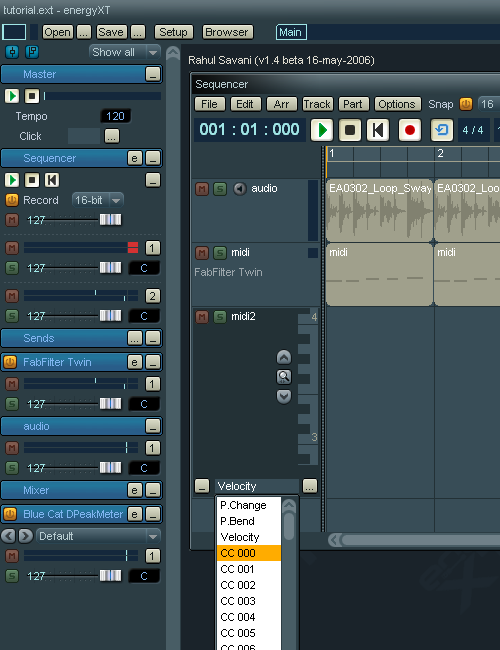
Task: Collapse the Master section
Action: [153, 75]
